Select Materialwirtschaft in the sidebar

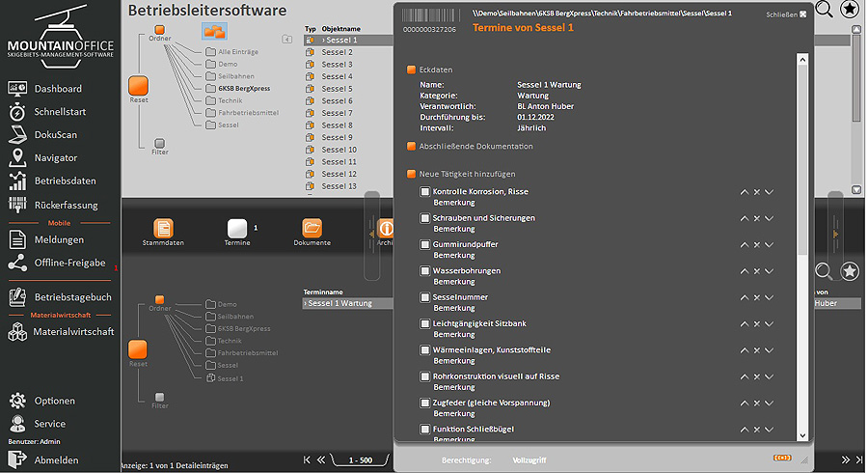click(x=72, y=332)
